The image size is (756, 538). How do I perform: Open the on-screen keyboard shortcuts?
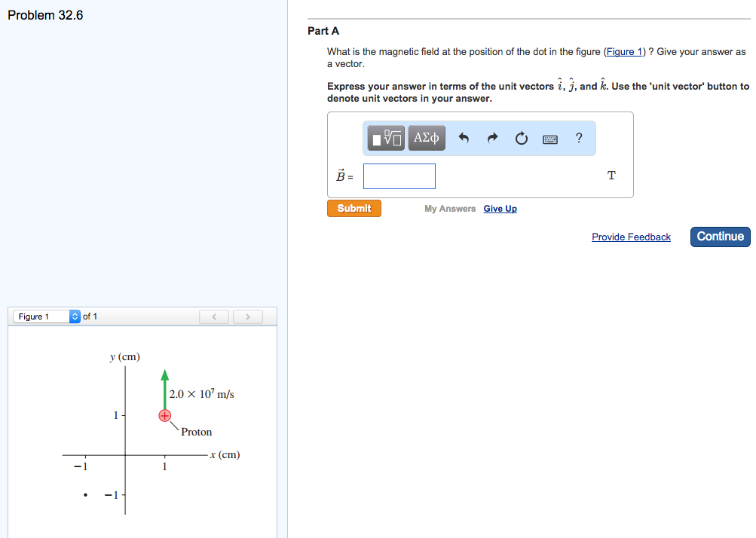(x=549, y=138)
